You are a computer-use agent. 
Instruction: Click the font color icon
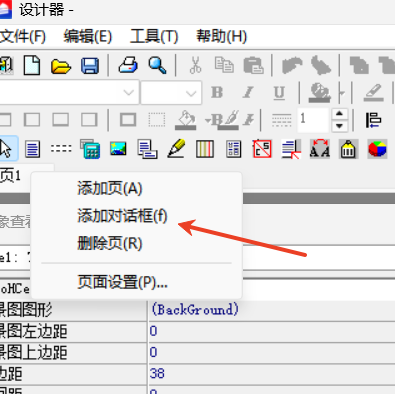pos(319,93)
